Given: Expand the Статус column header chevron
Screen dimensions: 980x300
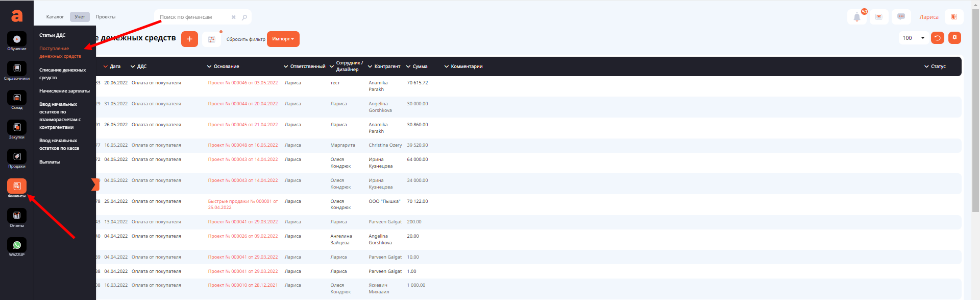Looking at the screenshot, I should click(926, 66).
